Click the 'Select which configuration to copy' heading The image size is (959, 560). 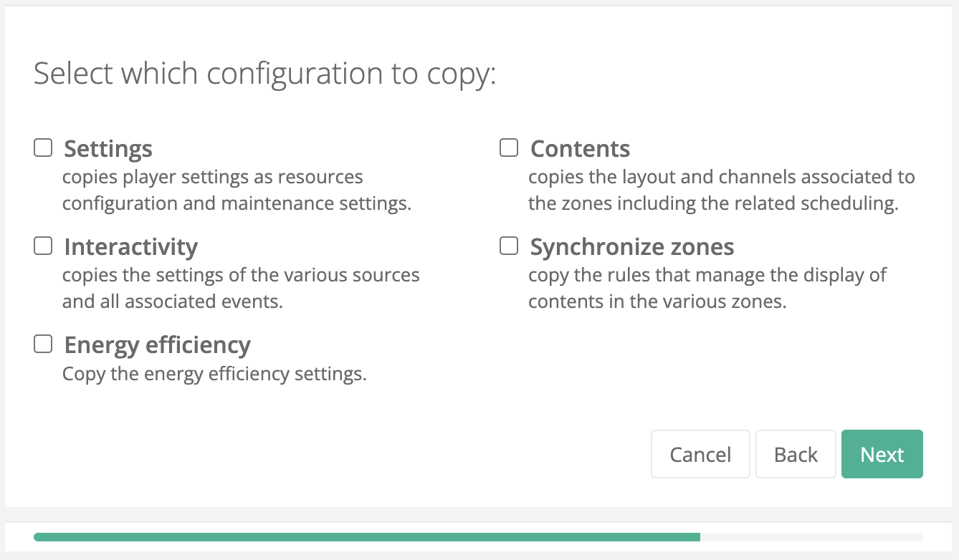(264, 74)
